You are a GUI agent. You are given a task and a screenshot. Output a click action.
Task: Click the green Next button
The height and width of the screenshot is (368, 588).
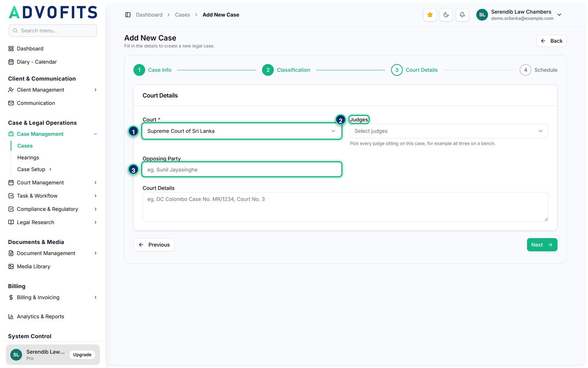click(x=542, y=245)
